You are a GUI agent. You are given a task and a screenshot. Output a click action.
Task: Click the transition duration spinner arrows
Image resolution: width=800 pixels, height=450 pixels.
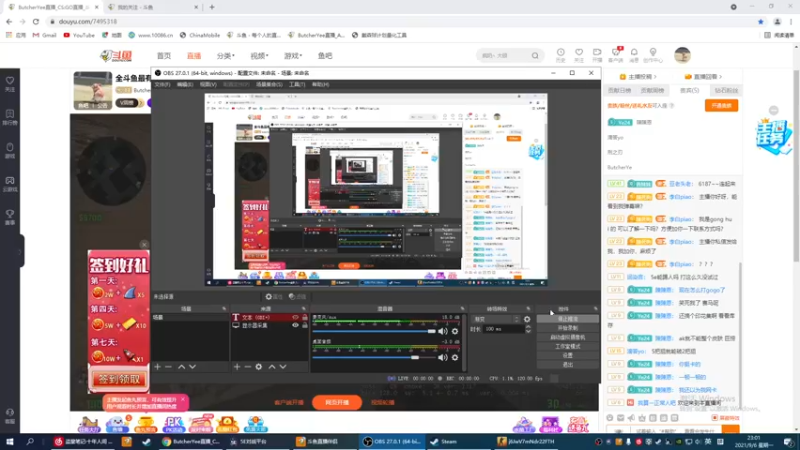[x=528, y=329]
